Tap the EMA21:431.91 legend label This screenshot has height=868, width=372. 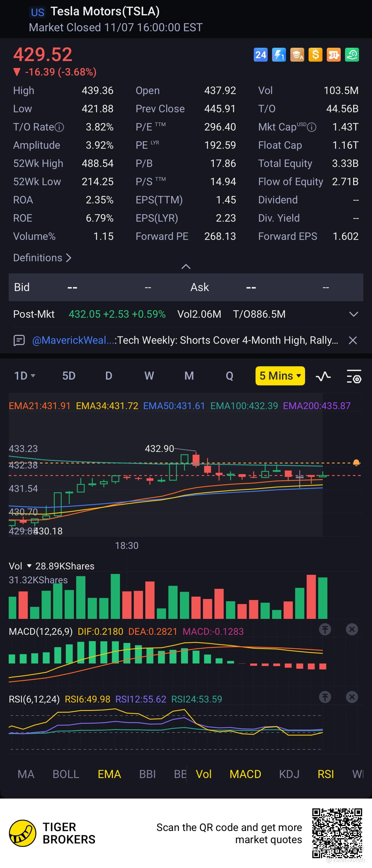[39, 406]
